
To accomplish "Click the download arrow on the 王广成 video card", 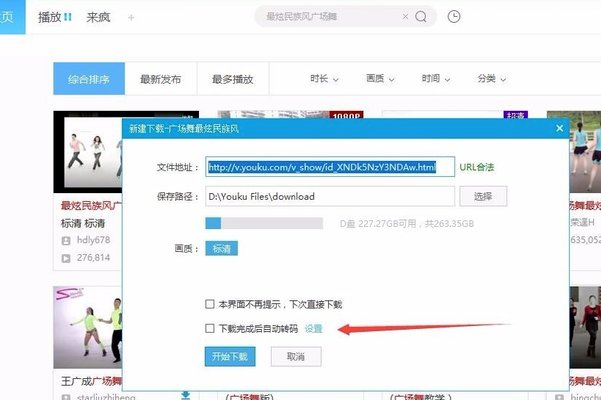I will pyautogui.click(x=186, y=395).
